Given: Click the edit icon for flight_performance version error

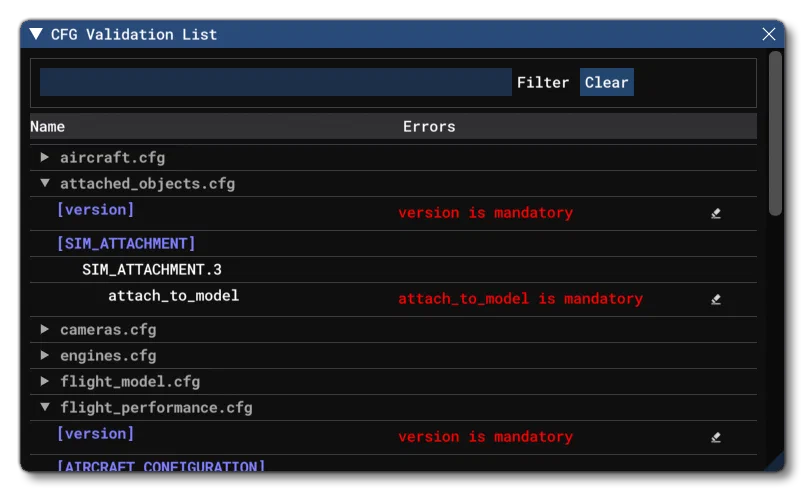Looking at the screenshot, I should [x=716, y=437].
